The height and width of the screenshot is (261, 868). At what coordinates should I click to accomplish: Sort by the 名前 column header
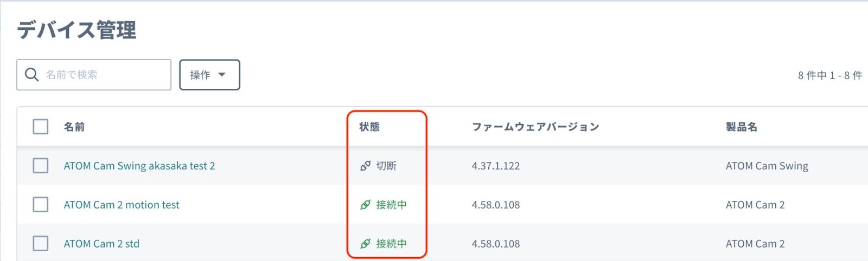click(x=74, y=127)
